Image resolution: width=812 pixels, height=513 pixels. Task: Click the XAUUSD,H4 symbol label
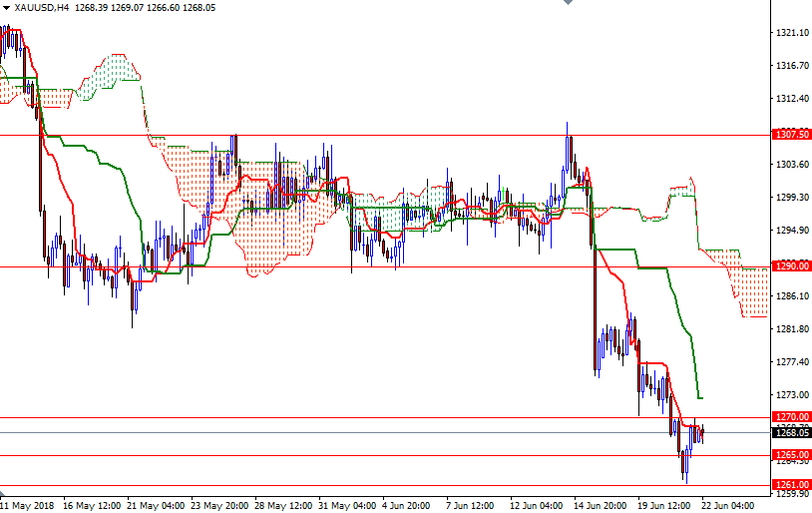(x=42, y=7)
